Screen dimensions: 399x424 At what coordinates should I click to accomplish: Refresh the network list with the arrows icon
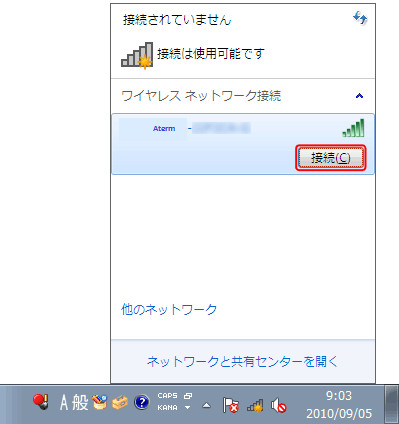[360, 18]
